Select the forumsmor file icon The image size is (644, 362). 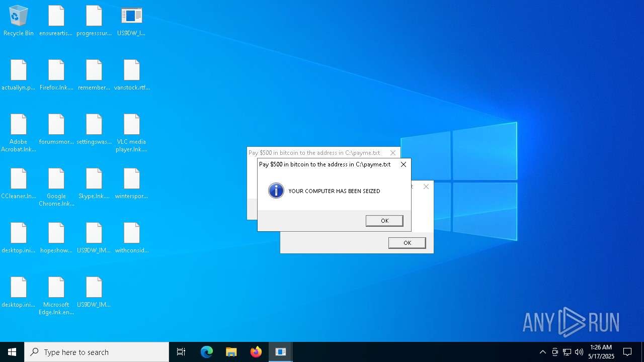point(56,129)
